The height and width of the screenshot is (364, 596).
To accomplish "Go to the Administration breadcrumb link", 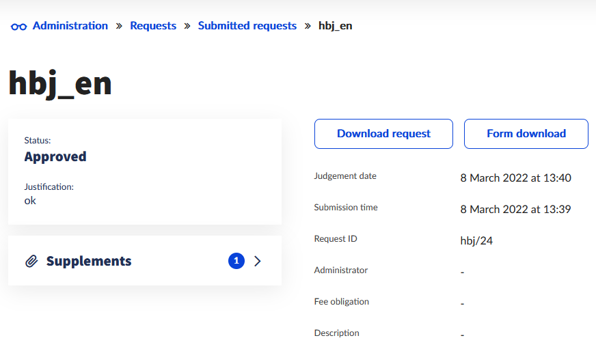I will click(70, 26).
